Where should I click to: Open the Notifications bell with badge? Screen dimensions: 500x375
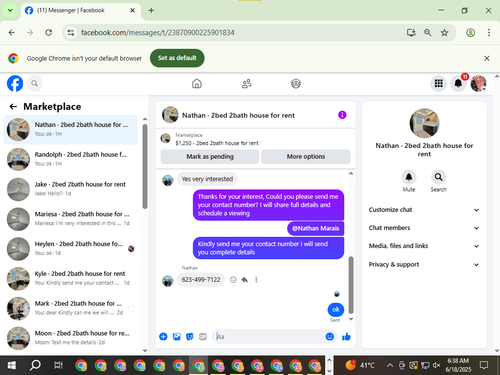click(458, 83)
